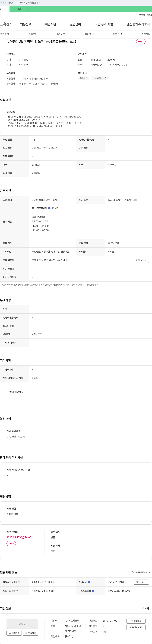Switch to the 기업 tab
The width and height of the screenshot is (152, 644).
point(19,9)
